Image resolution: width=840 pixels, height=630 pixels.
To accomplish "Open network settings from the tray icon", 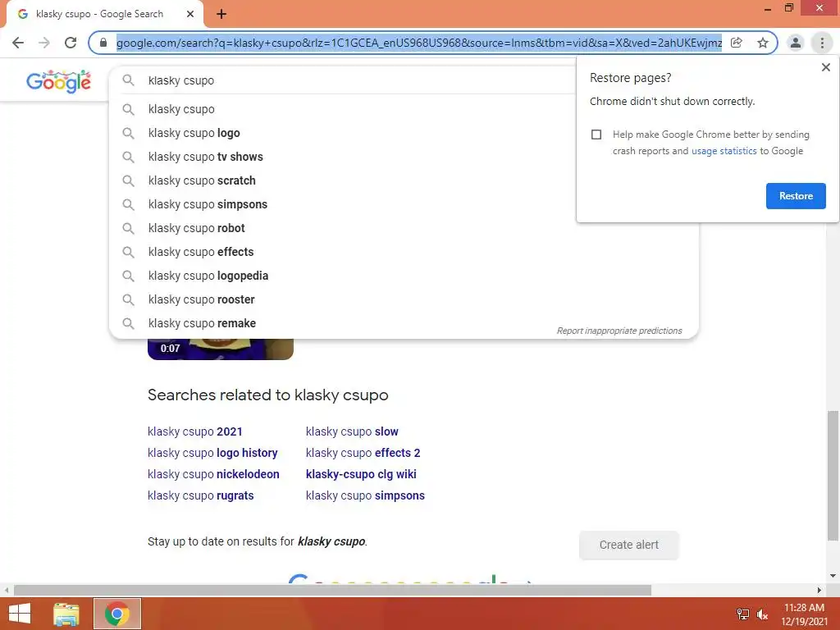I will point(742,614).
